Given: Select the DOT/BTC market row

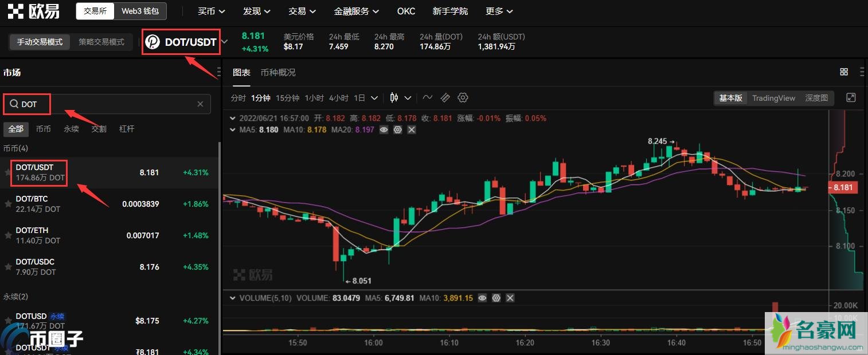Looking at the screenshot, I should (109, 204).
